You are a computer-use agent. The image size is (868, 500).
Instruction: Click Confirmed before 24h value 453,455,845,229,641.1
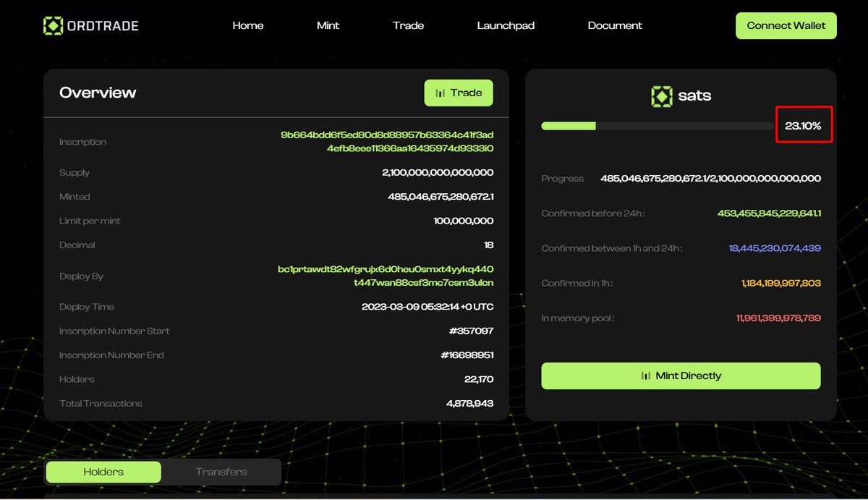click(x=769, y=213)
